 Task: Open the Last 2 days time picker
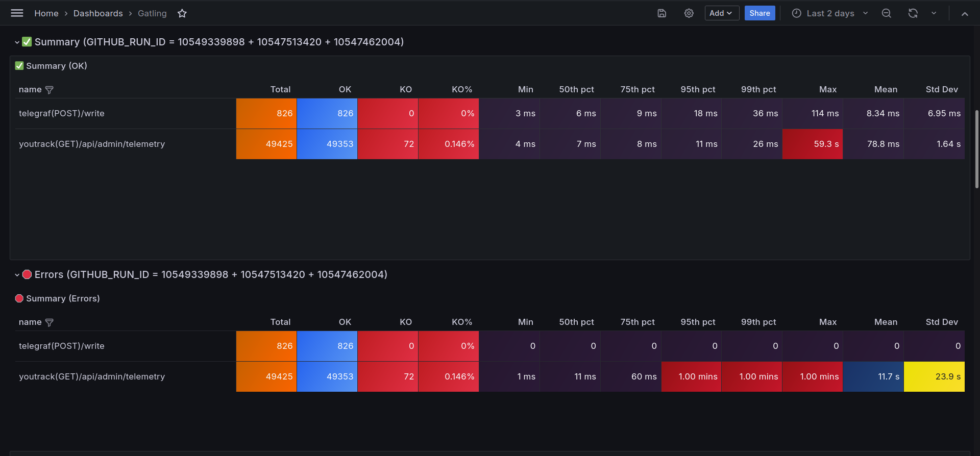point(829,13)
